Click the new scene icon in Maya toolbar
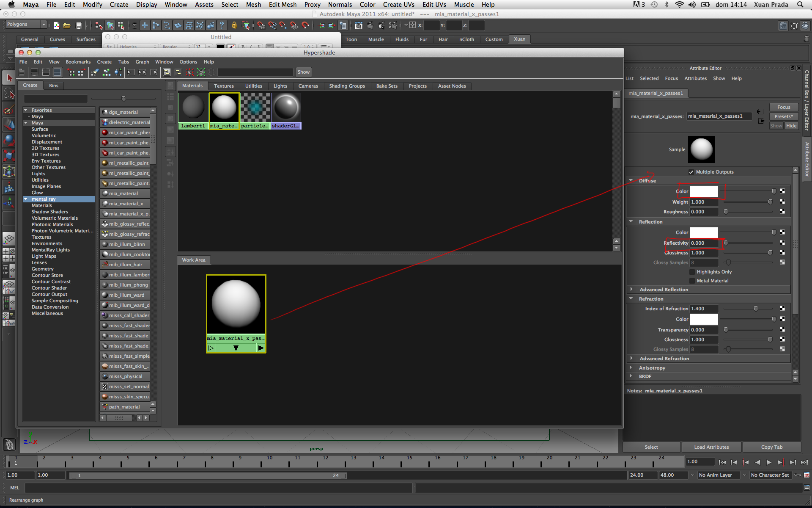Viewport: 812px width, 508px height. tap(56, 25)
